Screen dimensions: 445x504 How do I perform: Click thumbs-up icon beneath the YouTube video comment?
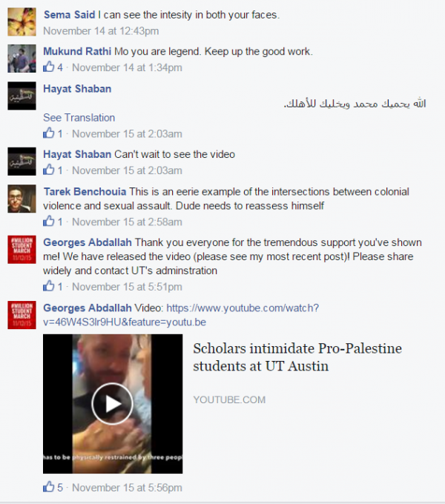tap(49, 487)
